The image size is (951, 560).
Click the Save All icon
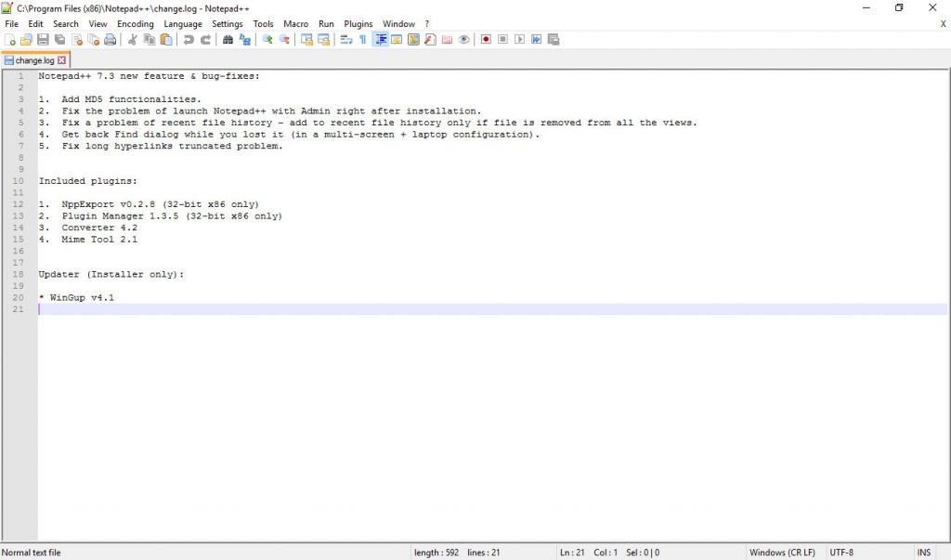59,39
